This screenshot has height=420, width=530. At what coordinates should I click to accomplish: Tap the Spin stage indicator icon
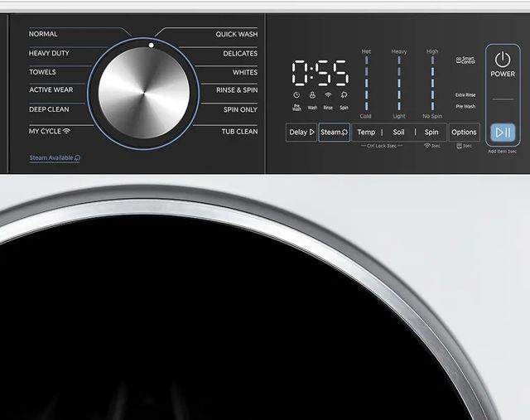tap(344, 95)
